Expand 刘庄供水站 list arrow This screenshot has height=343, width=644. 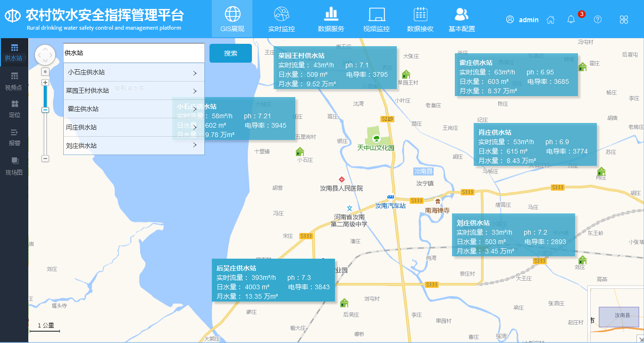[195, 146]
